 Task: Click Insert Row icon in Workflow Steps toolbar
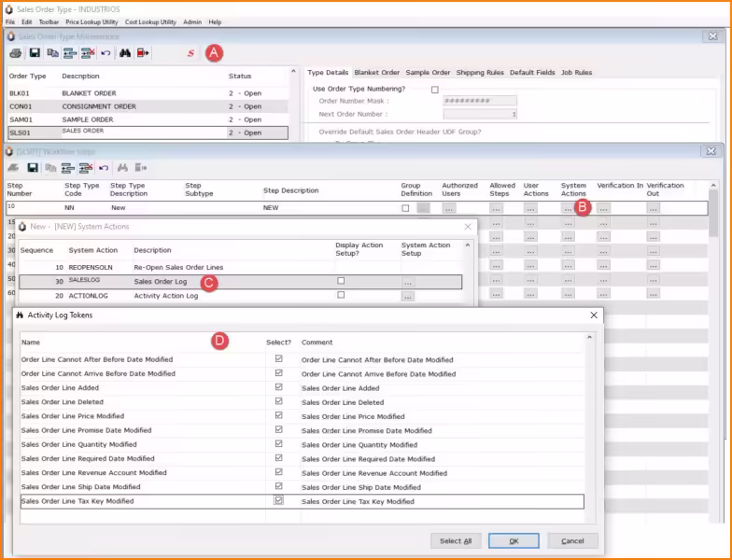[68, 168]
